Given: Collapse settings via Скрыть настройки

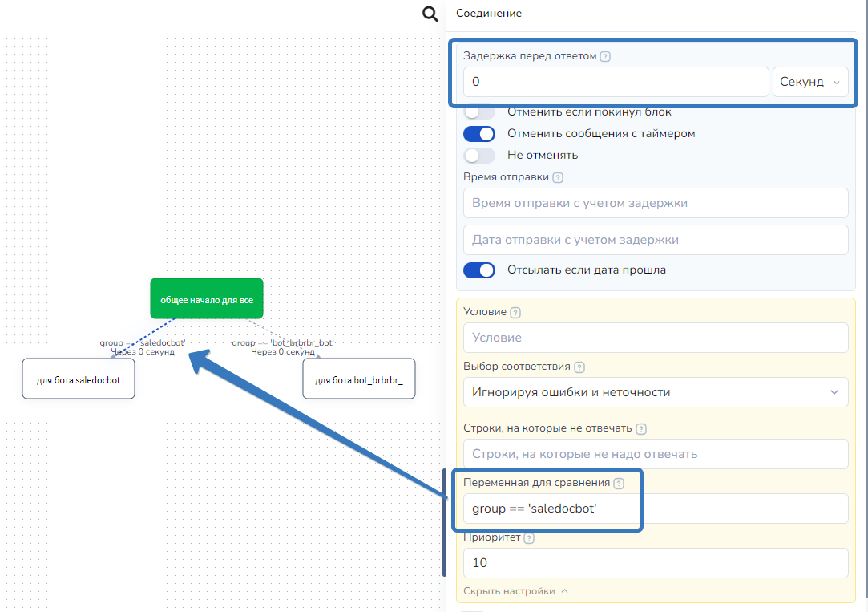Looking at the screenshot, I should [515, 591].
